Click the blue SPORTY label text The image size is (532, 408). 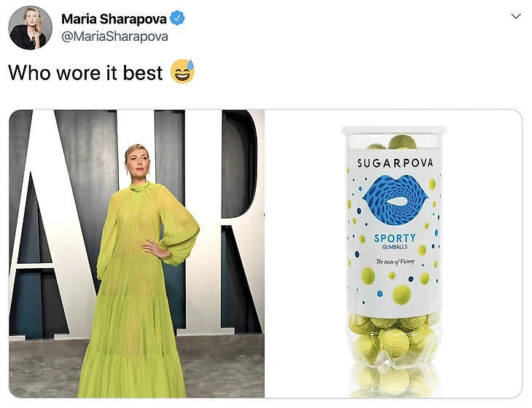(395, 238)
